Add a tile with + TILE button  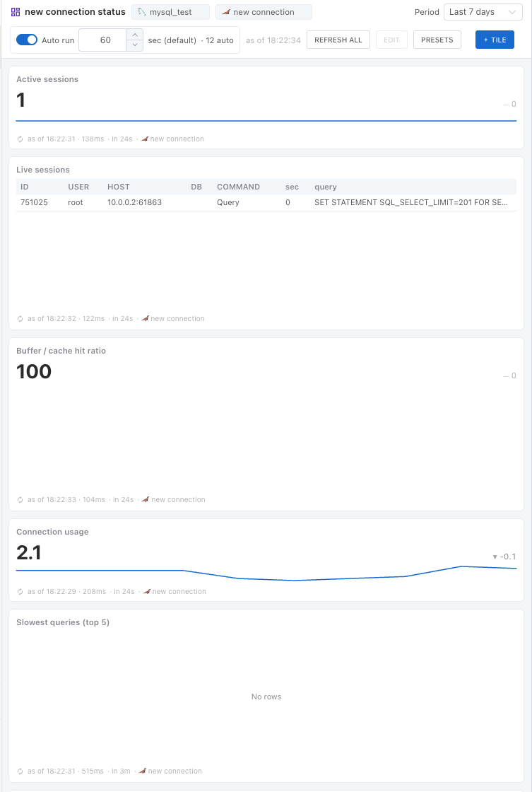tap(495, 40)
